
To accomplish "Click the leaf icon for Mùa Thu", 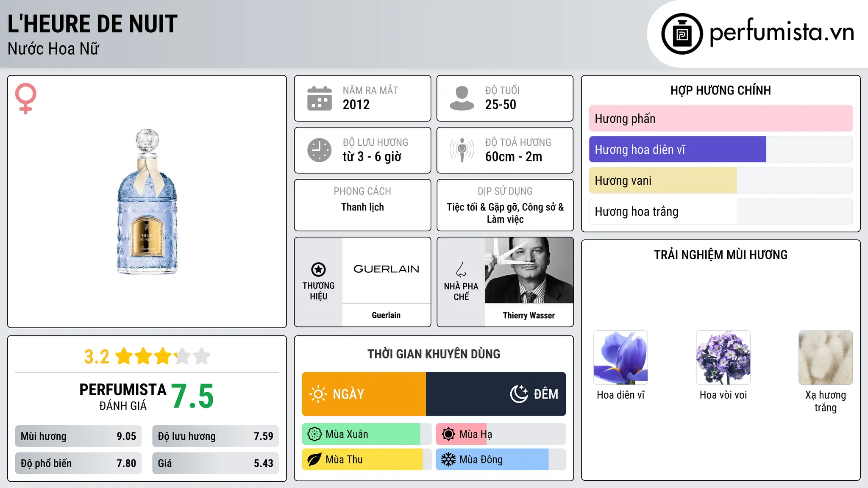I will click(314, 460).
